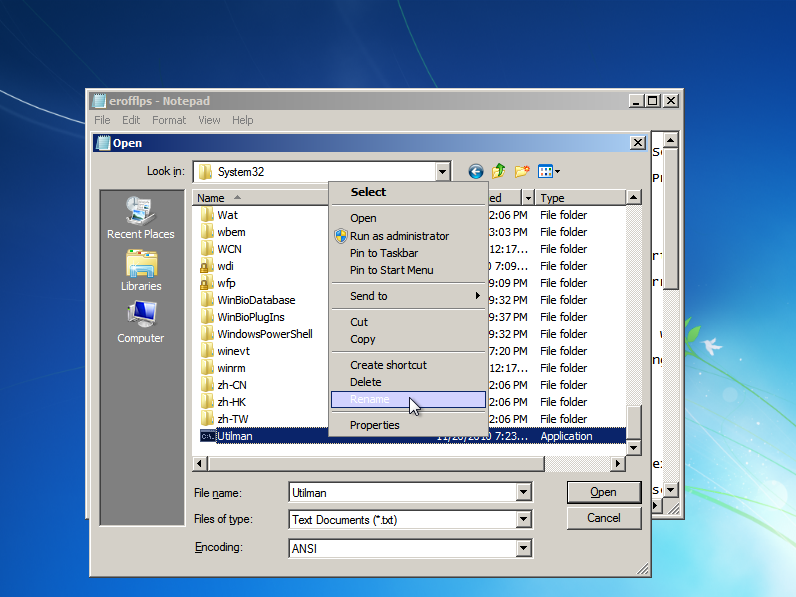Image resolution: width=796 pixels, height=597 pixels.
Task: Expand the Files of type dropdown
Action: pyautogui.click(x=523, y=520)
